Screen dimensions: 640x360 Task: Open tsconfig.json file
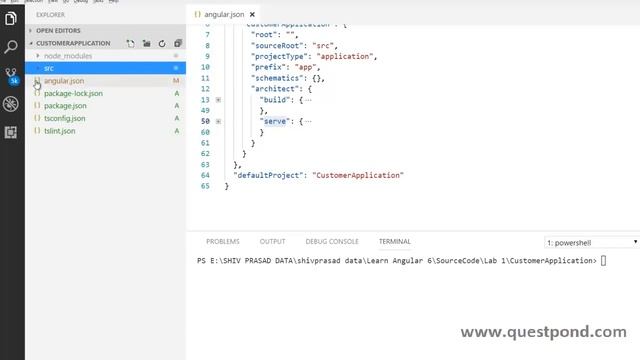click(x=105, y=118)
